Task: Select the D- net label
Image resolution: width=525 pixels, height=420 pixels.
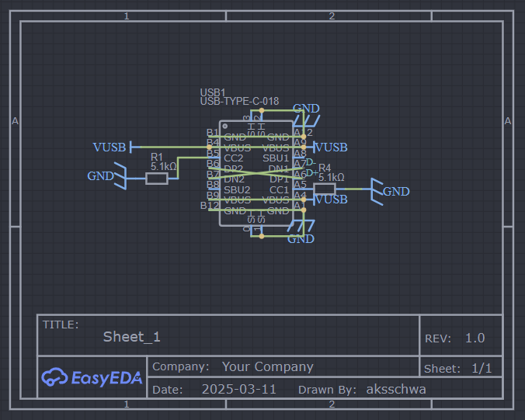Action: (311, 163)
